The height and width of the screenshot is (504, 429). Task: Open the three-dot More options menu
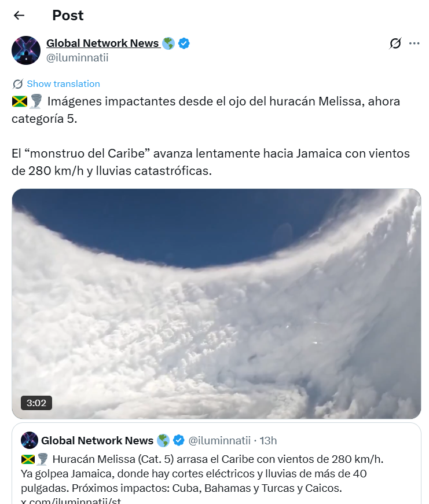point(414,43)
